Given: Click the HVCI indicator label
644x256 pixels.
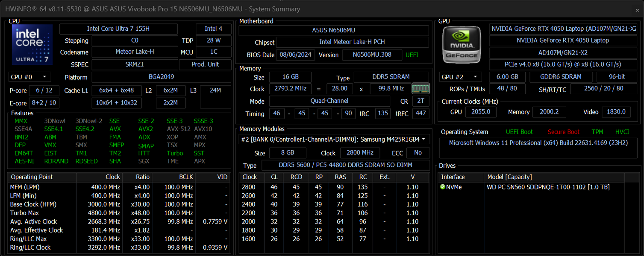Looking at the screenshot, I should click(x=622, y=132).
